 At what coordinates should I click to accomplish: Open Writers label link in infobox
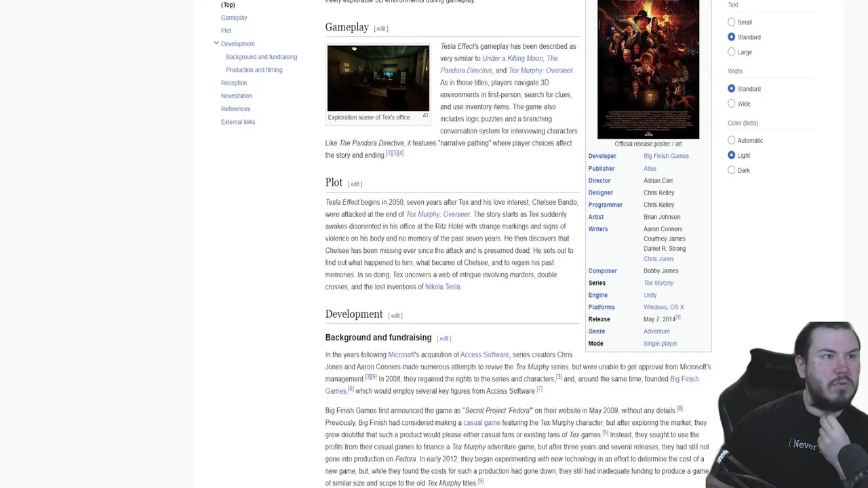click(x=598, y=230)
